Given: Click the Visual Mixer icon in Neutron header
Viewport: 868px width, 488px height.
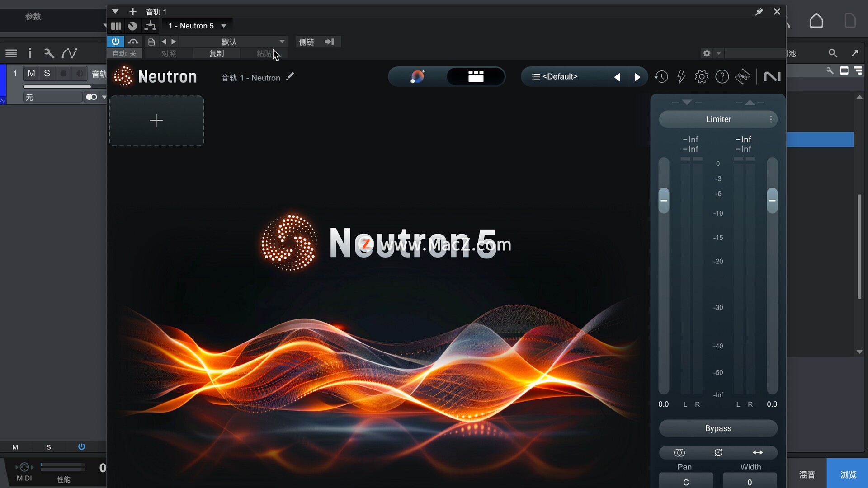Looking at the screenshot, I should click(x=742, y=77).
